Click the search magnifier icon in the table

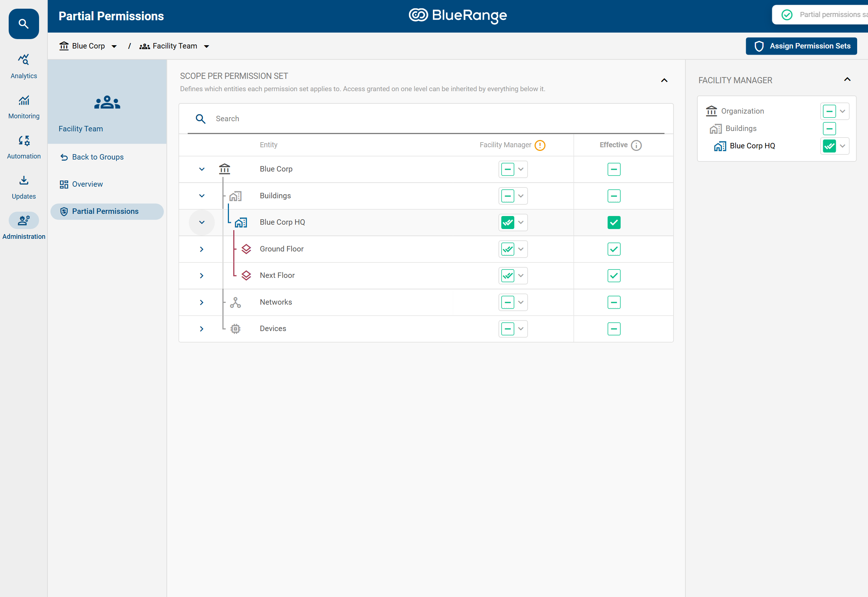201,119
